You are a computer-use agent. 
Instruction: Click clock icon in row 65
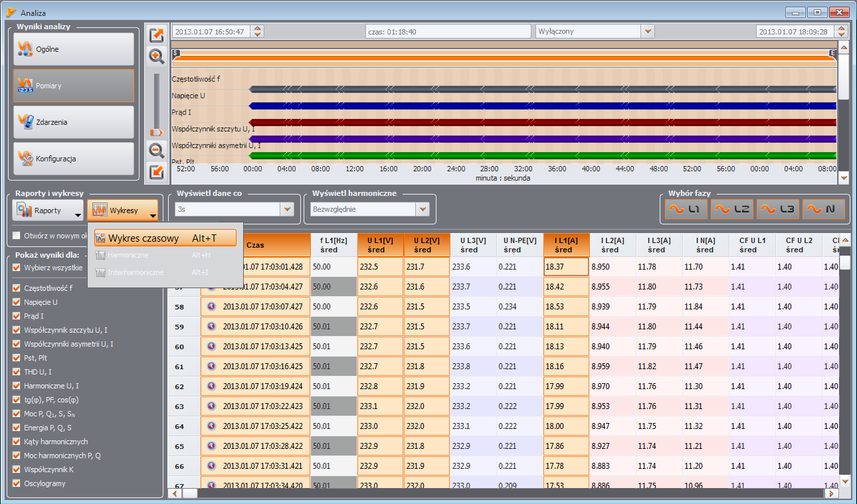coord(212,446)
